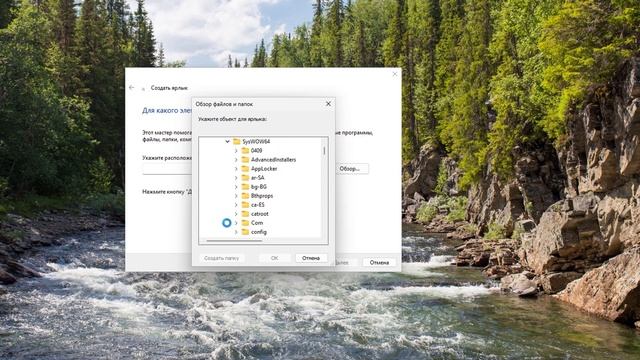Expand the catroot folder
Image resolution: width=640 pixels, height=360 pixels.
tap(236, 213)
